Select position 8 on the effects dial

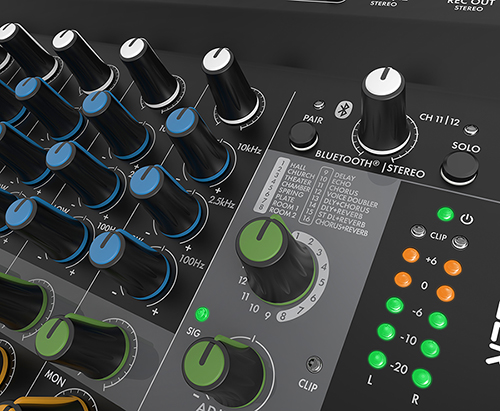(283, 316)
